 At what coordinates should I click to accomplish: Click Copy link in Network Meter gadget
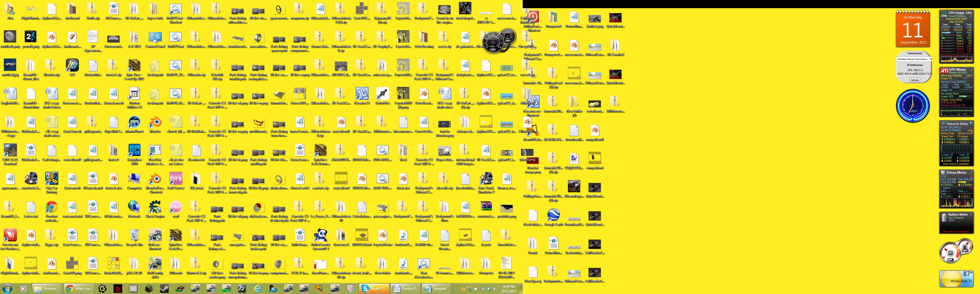tap(970, 130)
